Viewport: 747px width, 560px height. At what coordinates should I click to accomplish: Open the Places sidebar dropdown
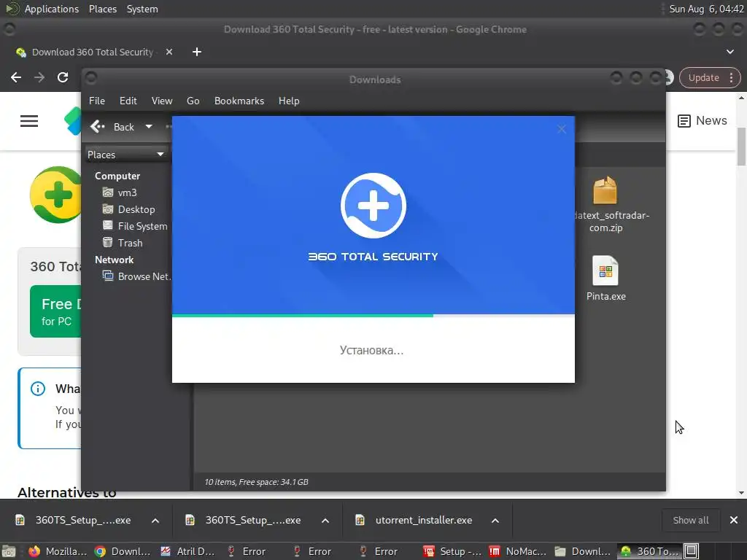[125, 155]
